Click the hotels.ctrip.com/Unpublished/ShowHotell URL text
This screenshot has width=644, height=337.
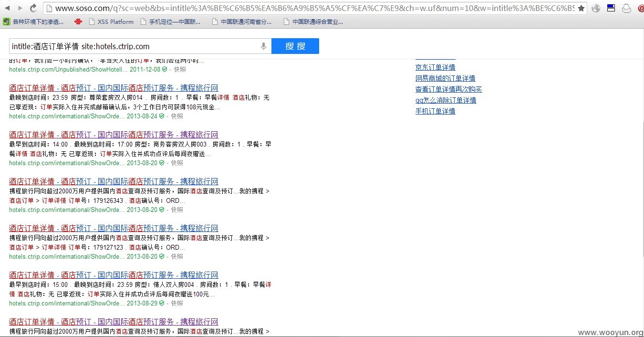[x=68, y=69]
